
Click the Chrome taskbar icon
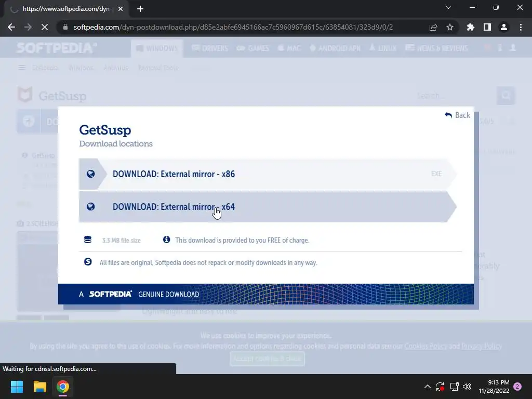click(63, 387)
